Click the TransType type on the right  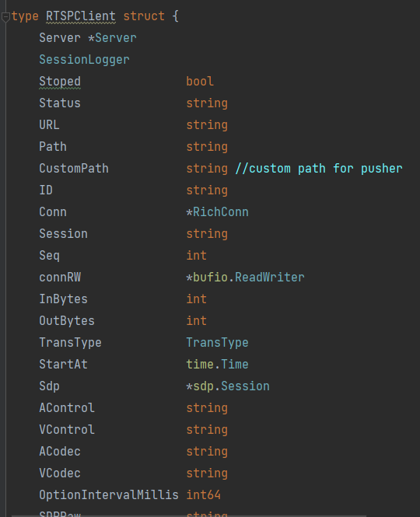click(218, 343)
